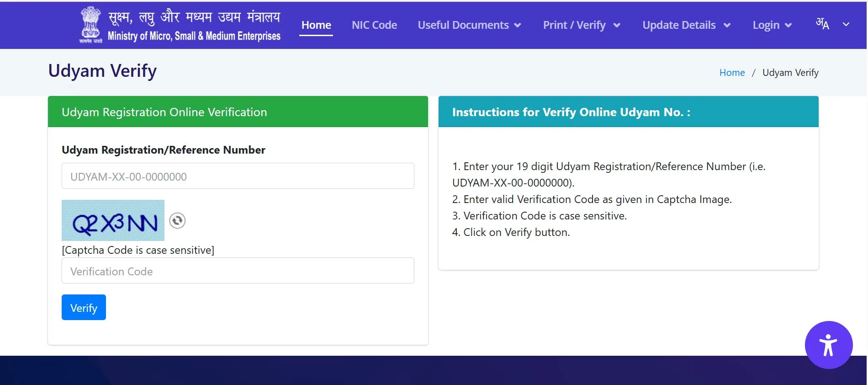Click instruction "4. Click on Verify button."
Viewport: 868px width, 385px height.
511,232
